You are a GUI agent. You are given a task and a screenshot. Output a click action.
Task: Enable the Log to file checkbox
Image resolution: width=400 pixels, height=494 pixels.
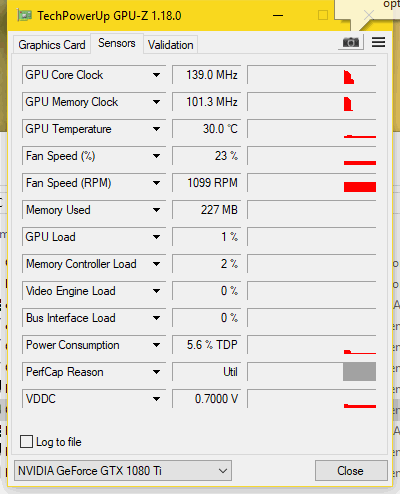coord(26,442)
